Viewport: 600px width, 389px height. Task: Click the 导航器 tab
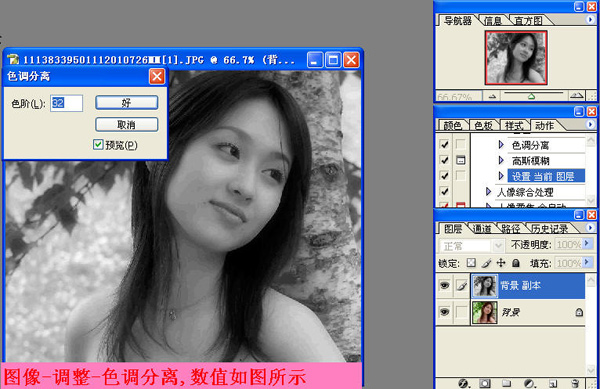(457, 21)
